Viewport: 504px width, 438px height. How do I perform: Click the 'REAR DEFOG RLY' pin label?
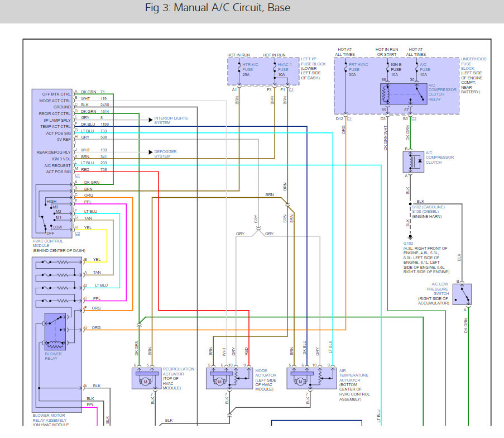click(54, 152)
